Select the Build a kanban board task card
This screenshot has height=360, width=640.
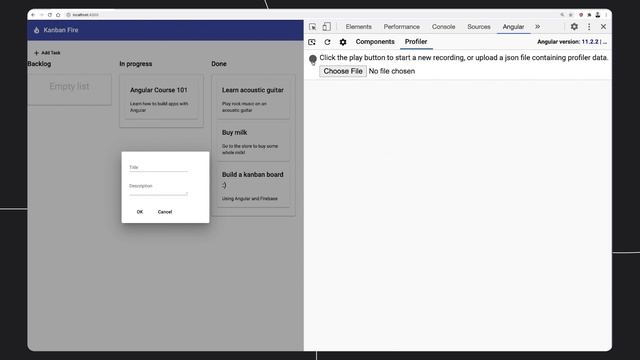tap(253, 186)
